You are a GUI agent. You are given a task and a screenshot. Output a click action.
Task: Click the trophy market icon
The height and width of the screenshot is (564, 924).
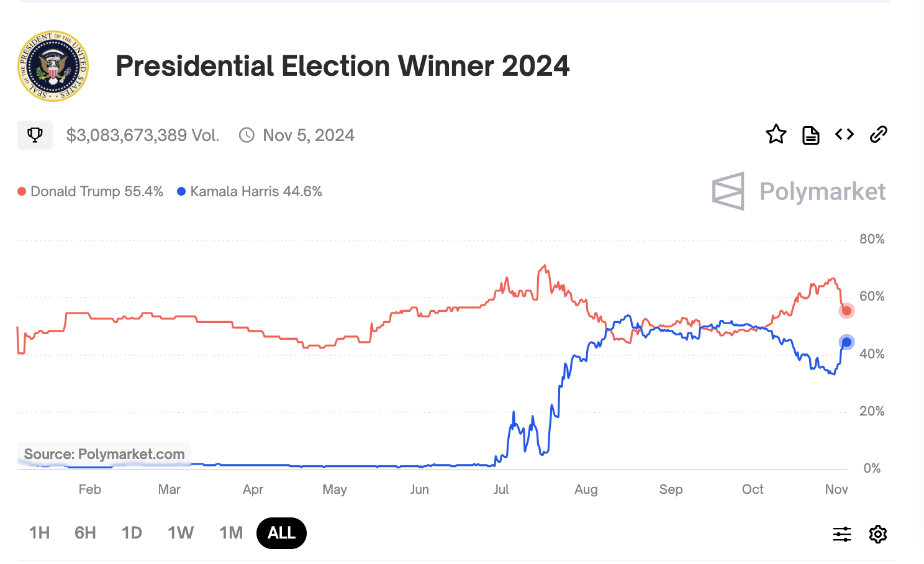coord(35,135)
